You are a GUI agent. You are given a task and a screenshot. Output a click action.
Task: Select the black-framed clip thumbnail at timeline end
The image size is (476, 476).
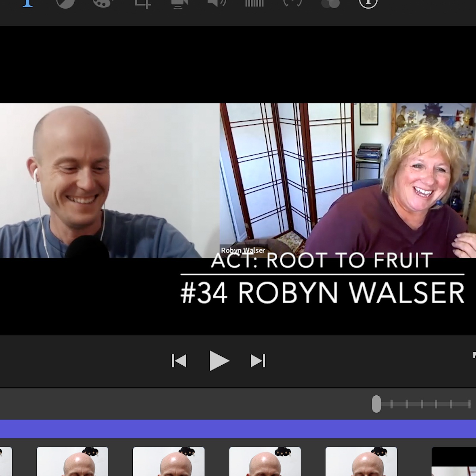coord(454,462)
